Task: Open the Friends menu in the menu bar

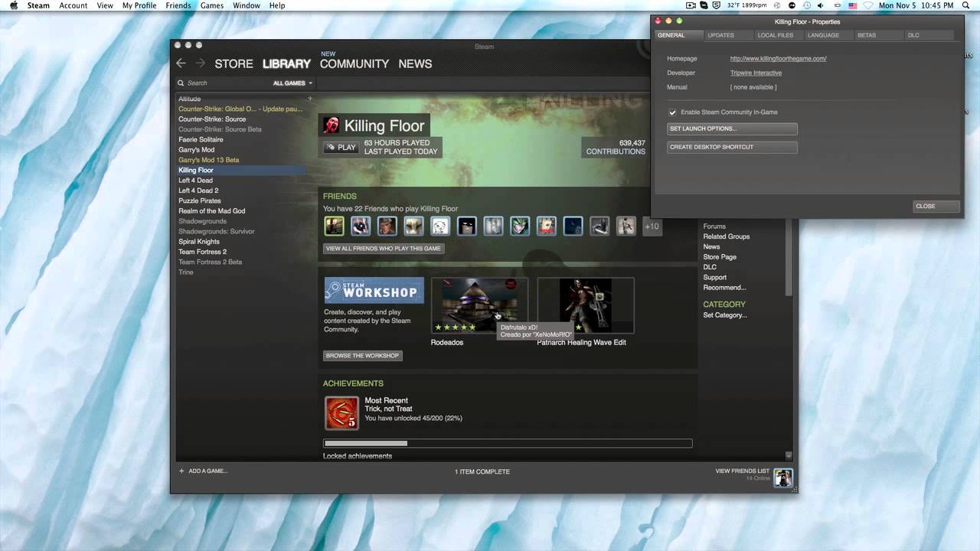Action: click(178, 5)
